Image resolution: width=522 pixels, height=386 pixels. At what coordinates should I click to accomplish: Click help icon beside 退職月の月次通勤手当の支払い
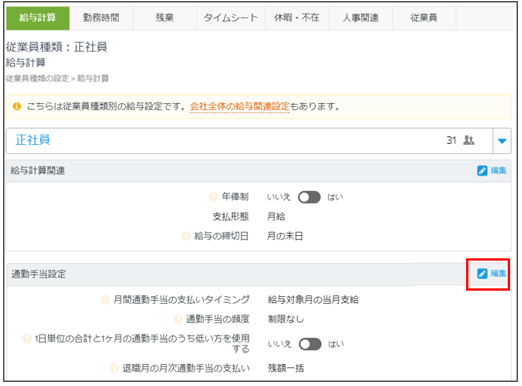point(114,368)
